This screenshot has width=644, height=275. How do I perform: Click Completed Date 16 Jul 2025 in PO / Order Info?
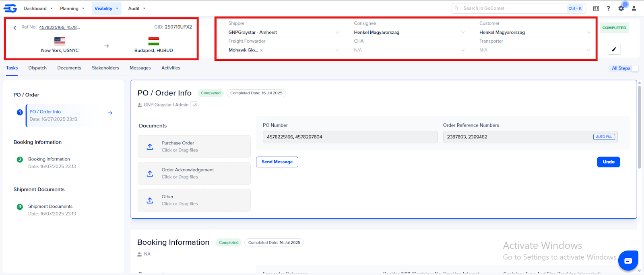pyautogui.click(x=256, y=93)
